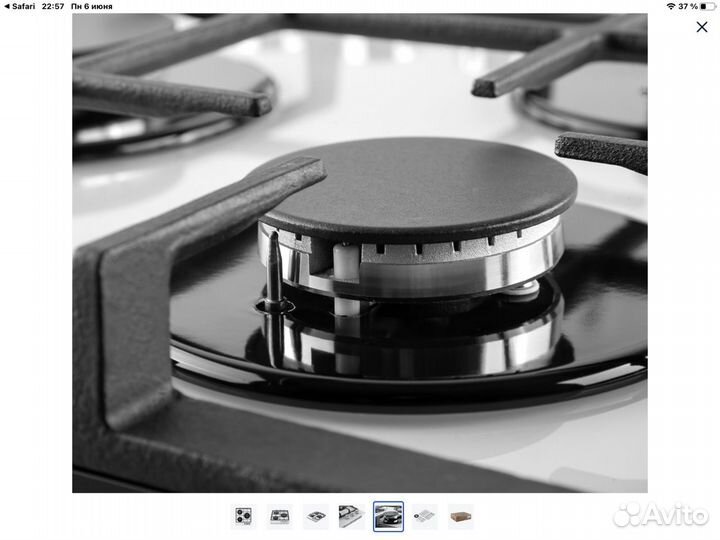
Task: Tap the battery percentage 37 % text
Action: point(687,6)
